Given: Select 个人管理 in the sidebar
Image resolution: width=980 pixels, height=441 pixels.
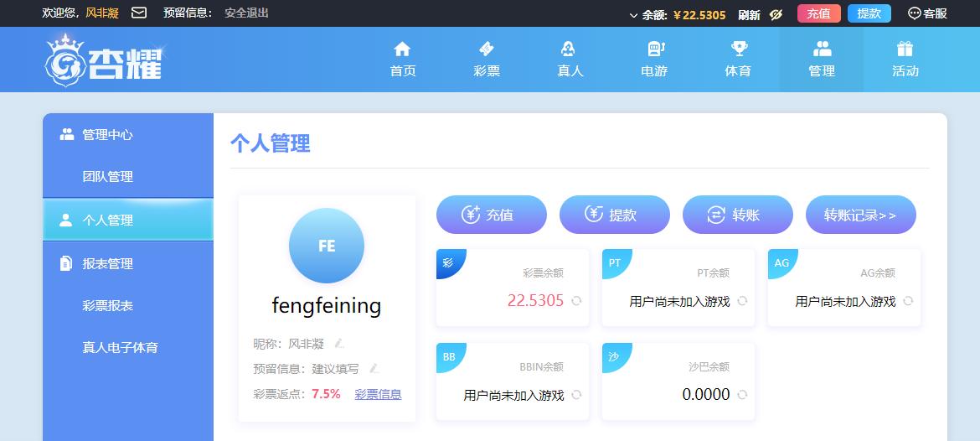Looking at the screenshot, I should [128, 220].
